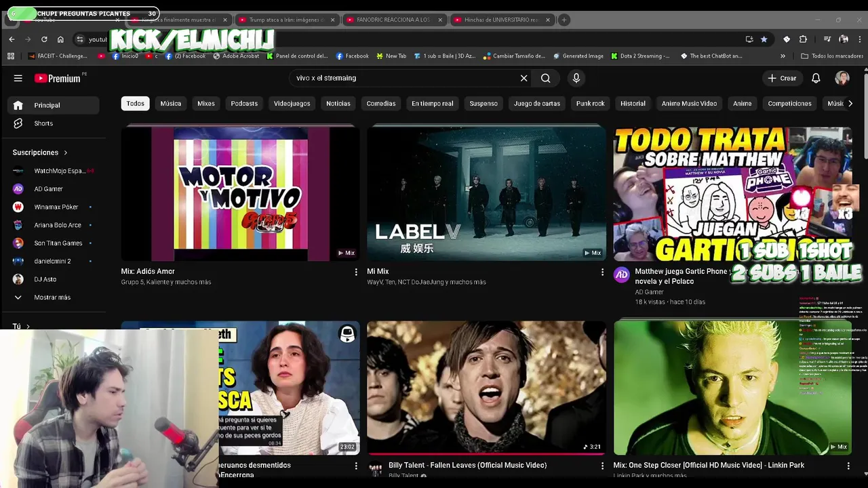868x488 pixels.
Task: Select the Suspenso filter chip
Action: pos(484,104)
